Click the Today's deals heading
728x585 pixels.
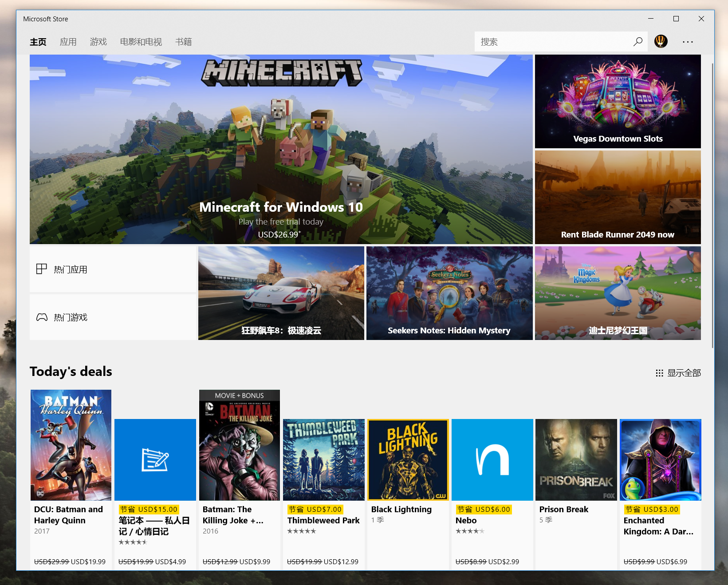[x=71, y=372]
